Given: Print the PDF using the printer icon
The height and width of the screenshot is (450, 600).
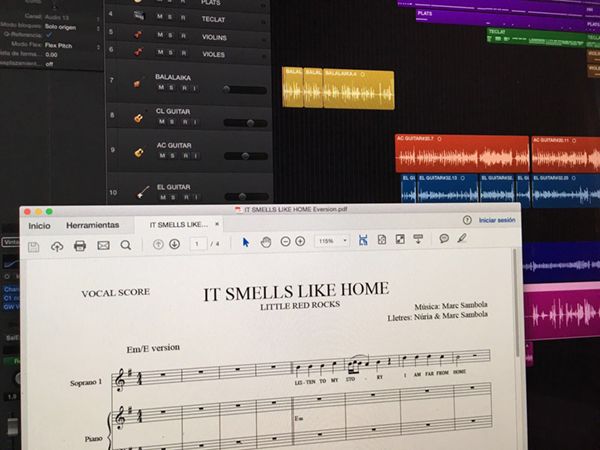Looking at the screenshot, I should [80, 246].
